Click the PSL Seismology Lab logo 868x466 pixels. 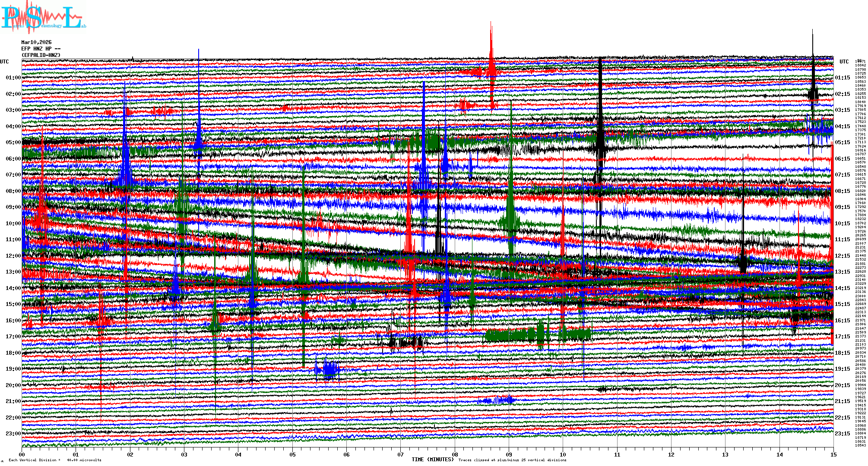42,17
